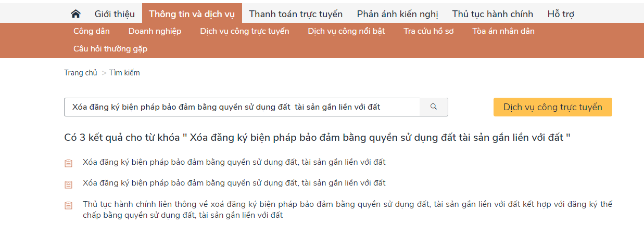Select 'Tòa án nhân dân' in the submenu
This screenshot has height=250, width=644.
(x=503, y=31)
